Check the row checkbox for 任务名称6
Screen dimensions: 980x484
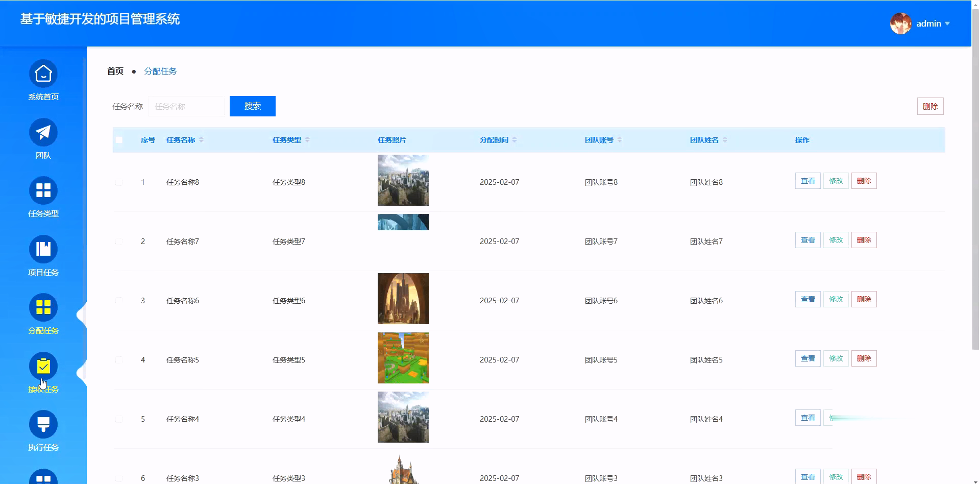click(119, 301)
